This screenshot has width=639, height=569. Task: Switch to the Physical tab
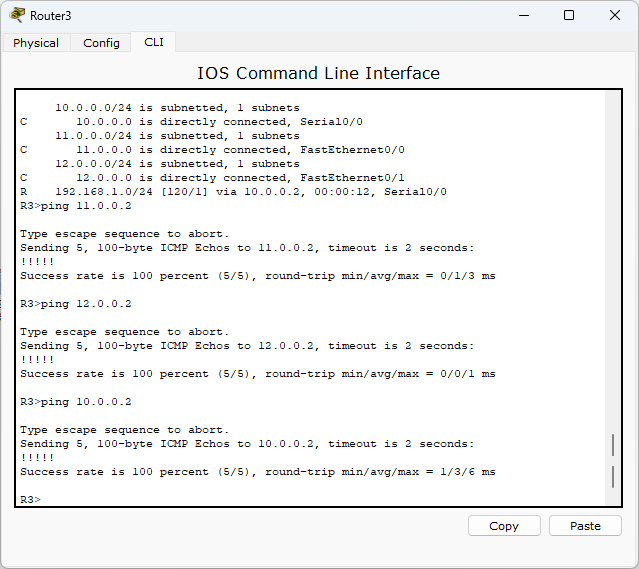click(36, 43)
